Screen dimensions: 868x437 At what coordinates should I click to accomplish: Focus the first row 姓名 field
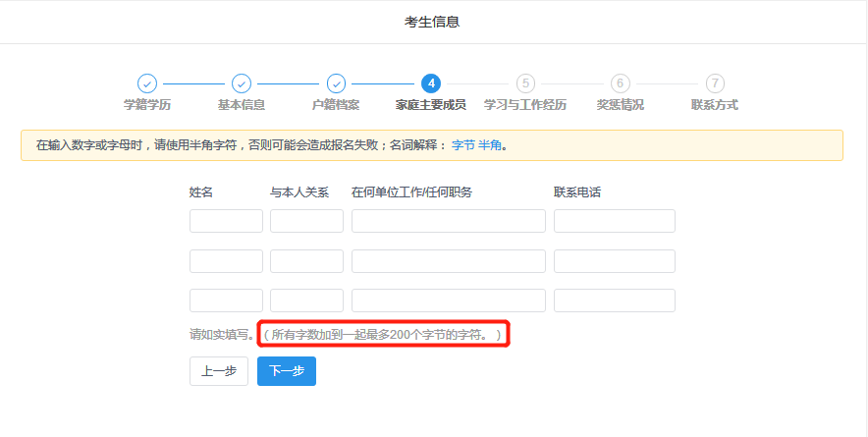[x=226, y=221]
